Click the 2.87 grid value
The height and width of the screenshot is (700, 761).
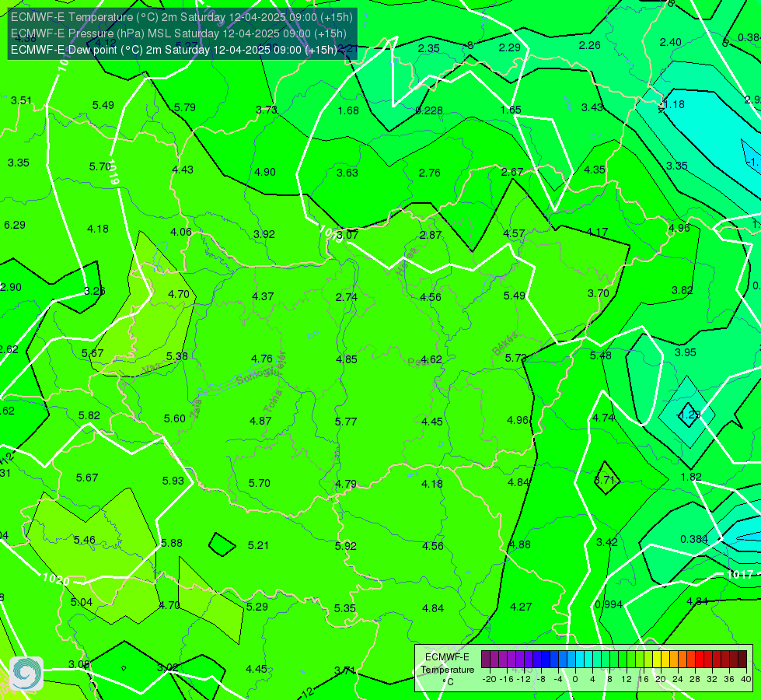431,235
